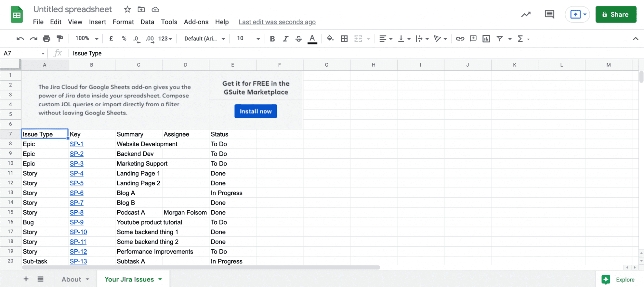Open the zoom level dropdown

(x=87, y=39)
